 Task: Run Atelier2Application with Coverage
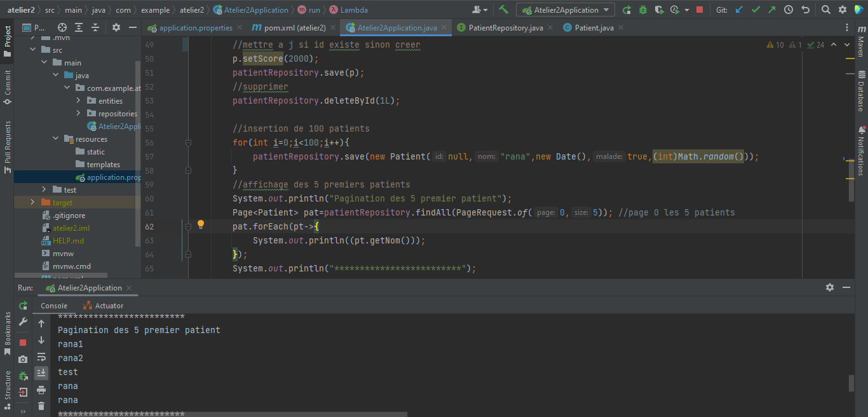coord(660,10)
